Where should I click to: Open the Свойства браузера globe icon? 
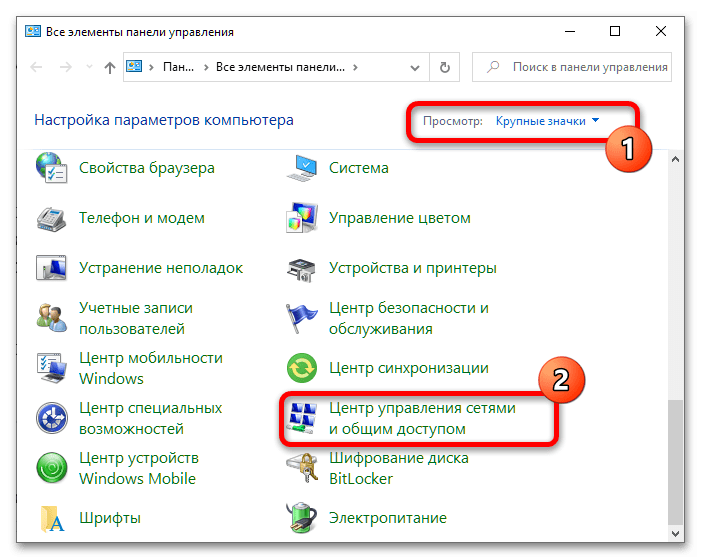(51, 168)
